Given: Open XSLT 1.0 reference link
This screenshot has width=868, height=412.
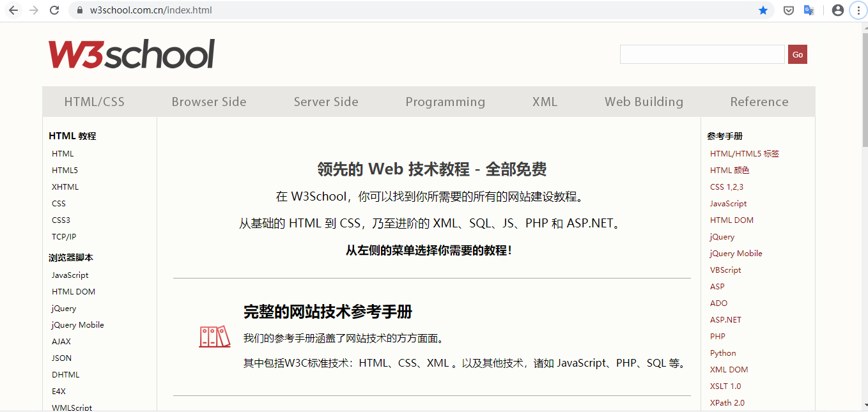Looking at the screenshot, I should (x=725, y=386).
